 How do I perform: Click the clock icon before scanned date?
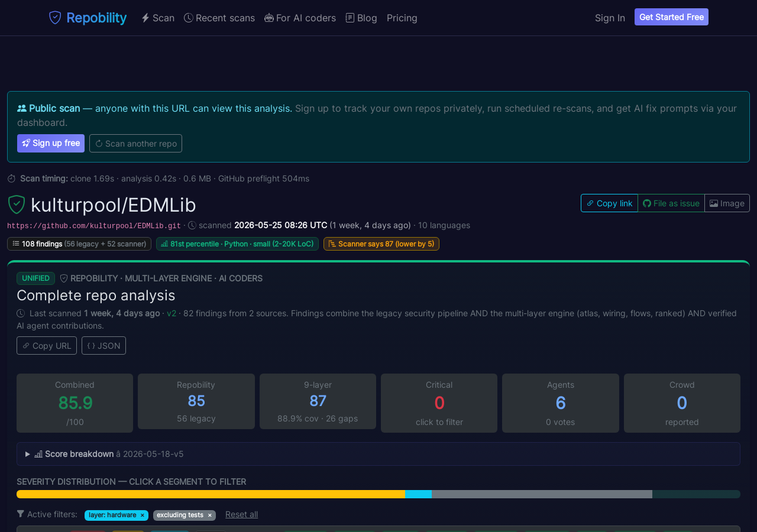coord(192,225)
